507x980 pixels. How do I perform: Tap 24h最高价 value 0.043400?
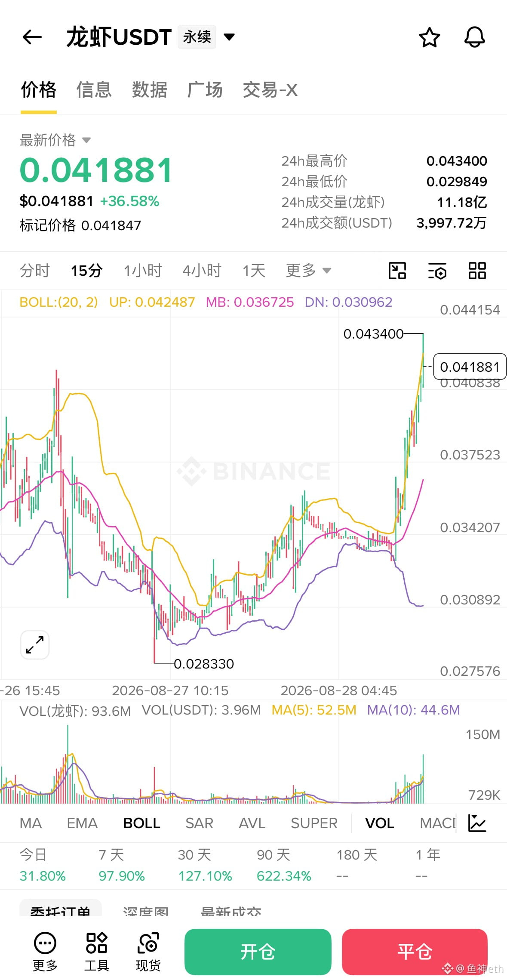457,161
